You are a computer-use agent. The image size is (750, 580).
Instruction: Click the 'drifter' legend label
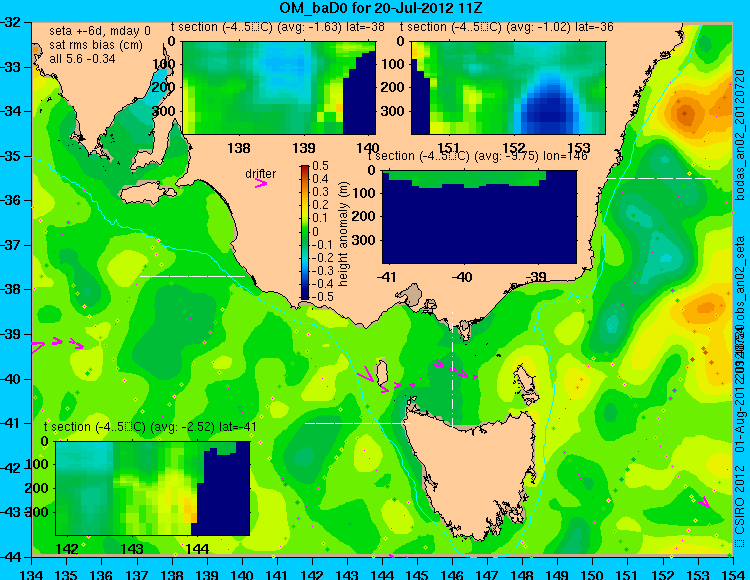point(261,174)
